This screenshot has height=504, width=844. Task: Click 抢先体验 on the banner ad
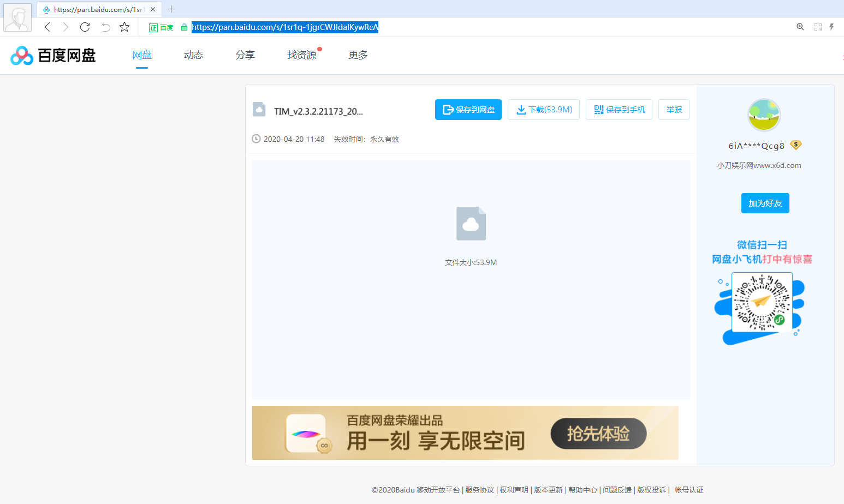[x=599, y=434]
